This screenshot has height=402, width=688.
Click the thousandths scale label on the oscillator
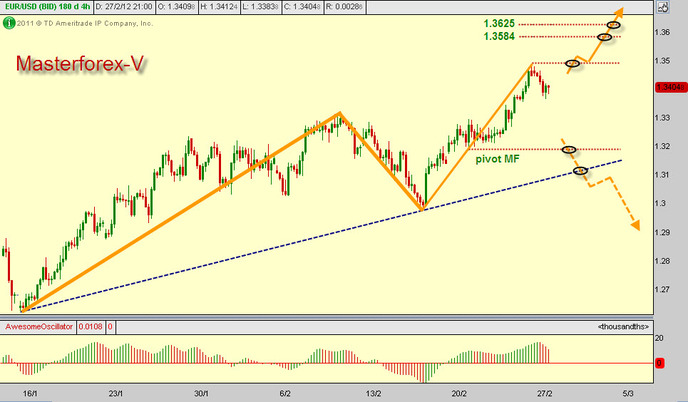[624, 327]
